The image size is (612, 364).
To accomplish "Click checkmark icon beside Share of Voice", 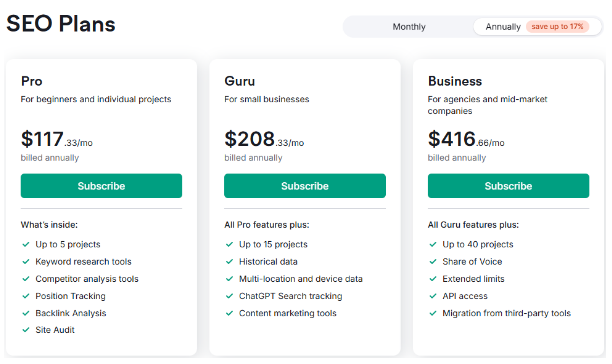I will click(x=433, y=261).
